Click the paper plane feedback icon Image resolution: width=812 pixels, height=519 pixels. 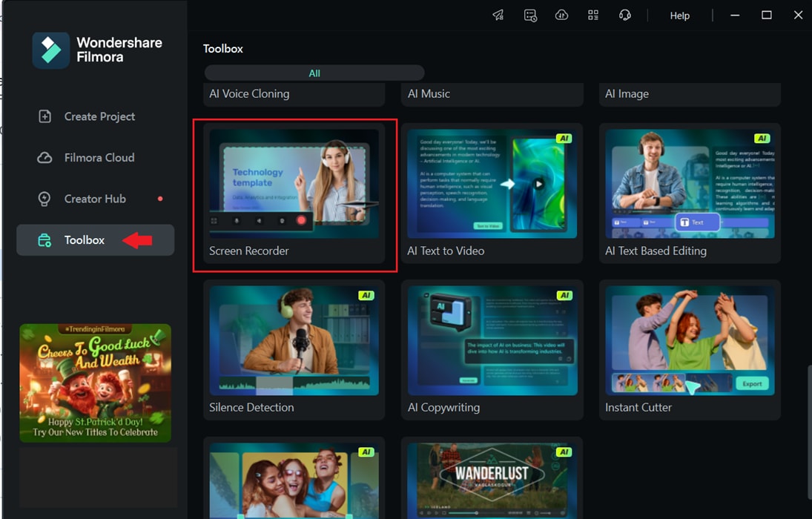(x=498, y=15)
